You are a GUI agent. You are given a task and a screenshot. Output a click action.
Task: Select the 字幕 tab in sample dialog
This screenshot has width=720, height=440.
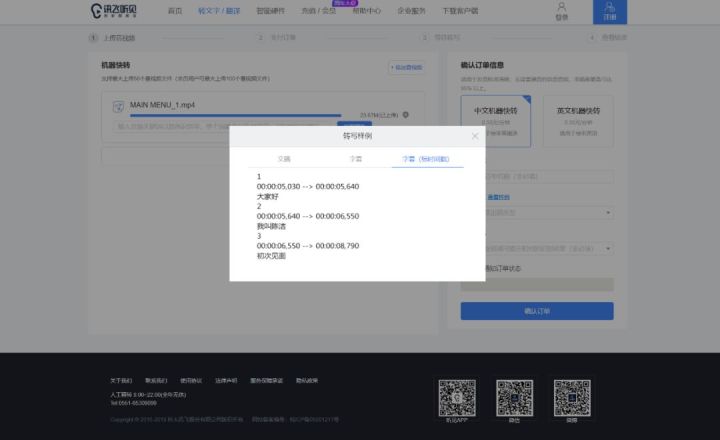(x=355, y=159)
